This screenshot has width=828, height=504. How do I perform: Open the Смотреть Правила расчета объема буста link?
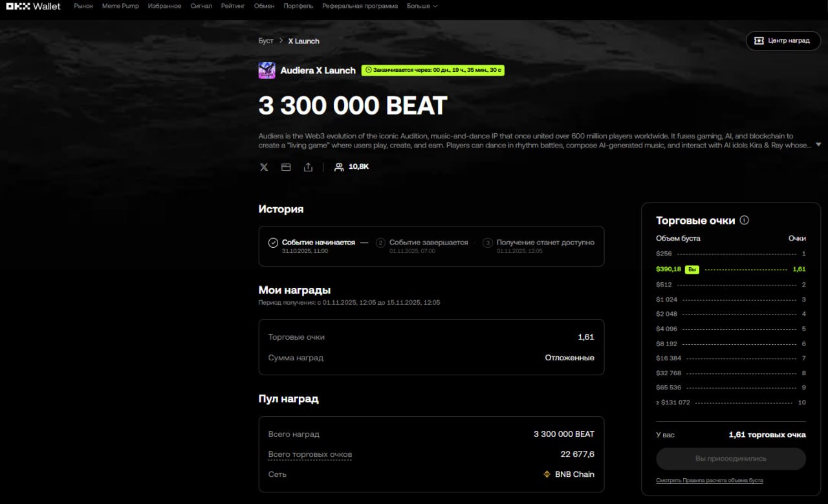click(x=710, y=481)
